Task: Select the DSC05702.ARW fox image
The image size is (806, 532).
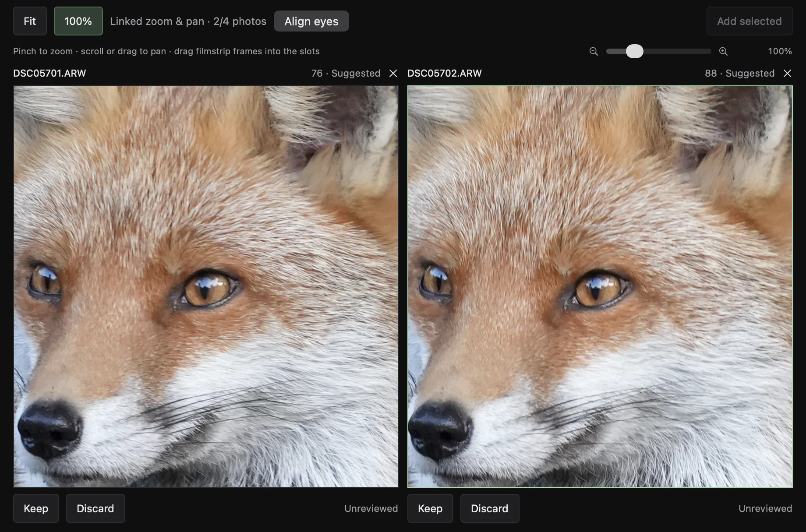Action: 600,286
